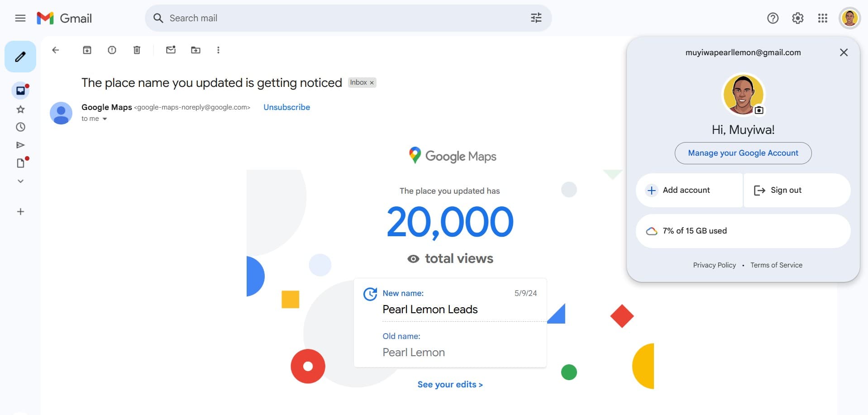Image resolution: width=868 pixels, height=415 pixels.
Task: Compose a new email with pencil button
Action: [20, 57]
